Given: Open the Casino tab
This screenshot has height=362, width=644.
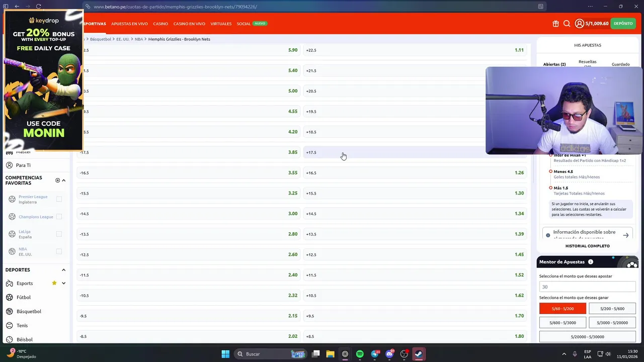Looking at the screenshot, I should pos(160,24).
